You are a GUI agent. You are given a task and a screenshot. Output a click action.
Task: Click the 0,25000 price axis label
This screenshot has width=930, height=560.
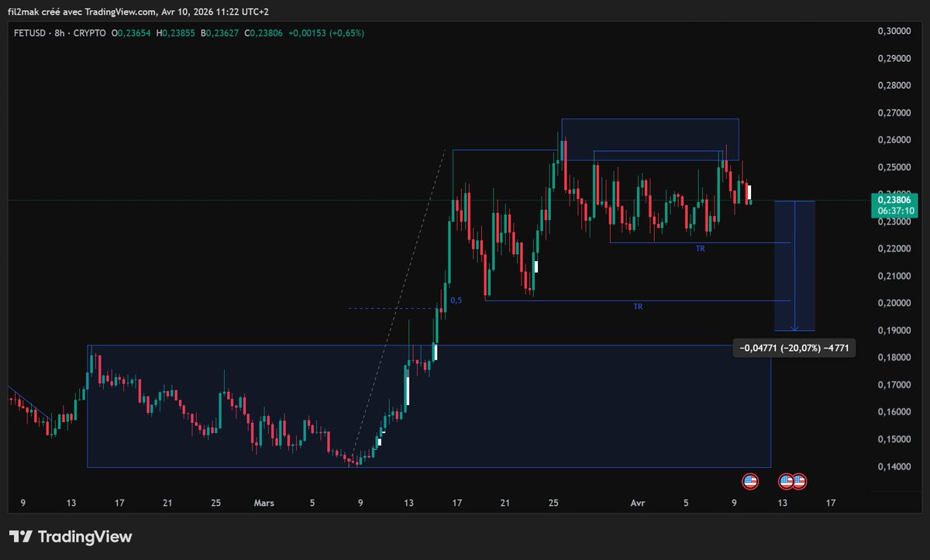(x=894, y=167)
